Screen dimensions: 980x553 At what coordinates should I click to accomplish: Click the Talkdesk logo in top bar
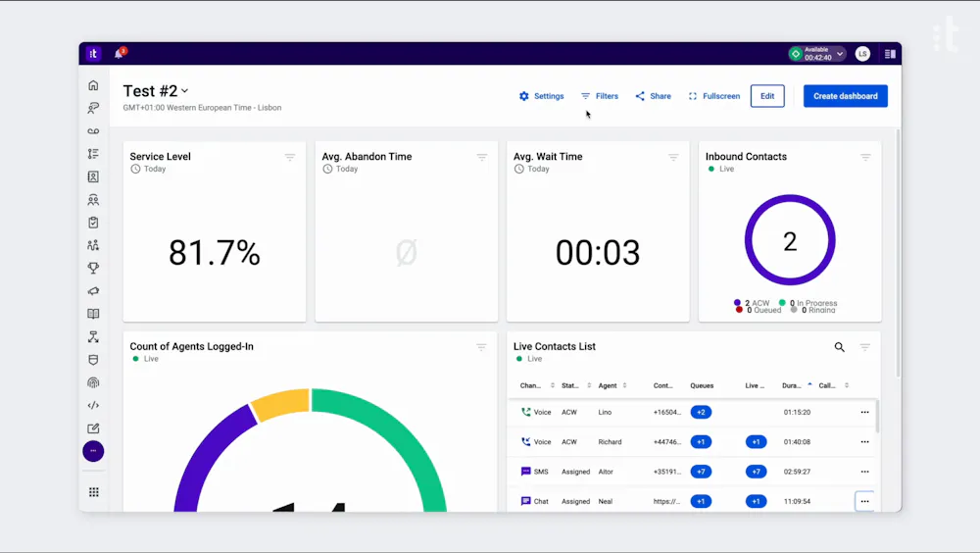93,54
